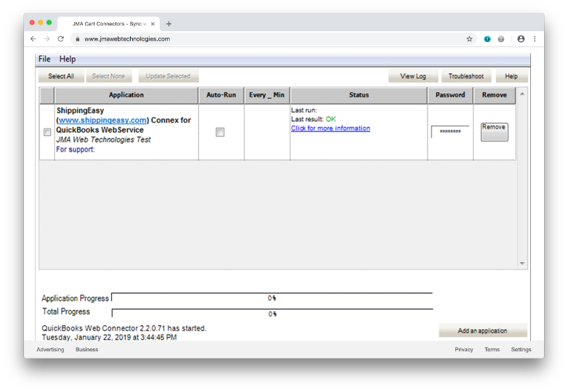Image resolution: width=568 pixels, height=392 pixels.
Task: Click the Select None button
Action: (108, 76)
